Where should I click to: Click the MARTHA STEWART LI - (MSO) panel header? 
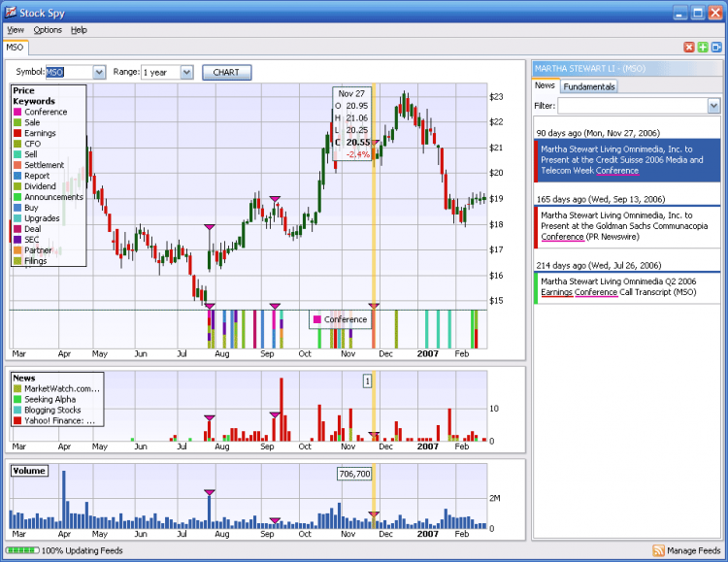tap(627, 69)
